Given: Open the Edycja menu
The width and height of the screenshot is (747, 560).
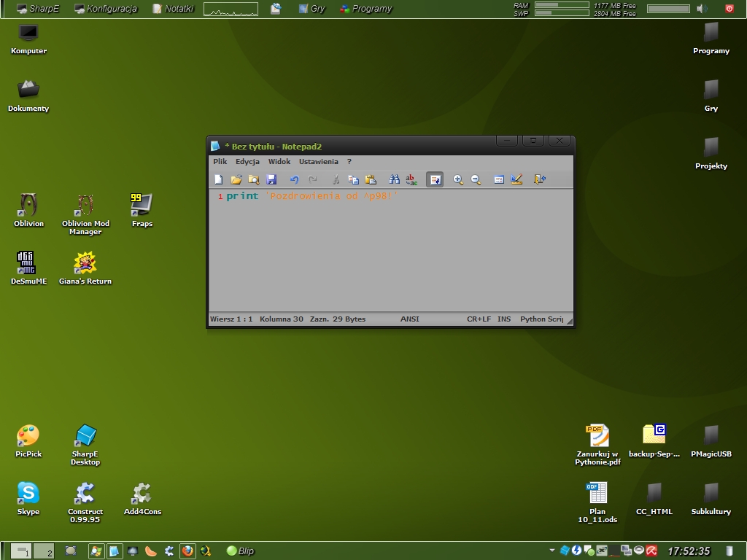Looking at the screenshot, I should coord(247,162).
